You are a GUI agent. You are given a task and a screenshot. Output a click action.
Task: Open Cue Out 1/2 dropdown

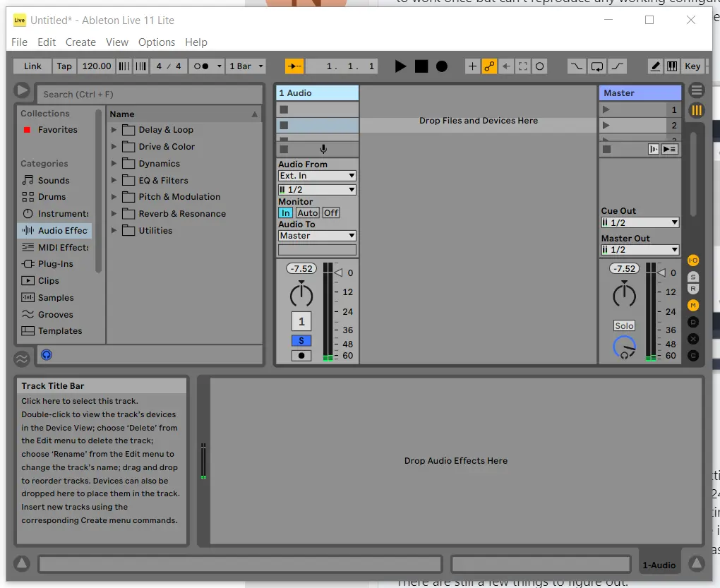point(640,222)
